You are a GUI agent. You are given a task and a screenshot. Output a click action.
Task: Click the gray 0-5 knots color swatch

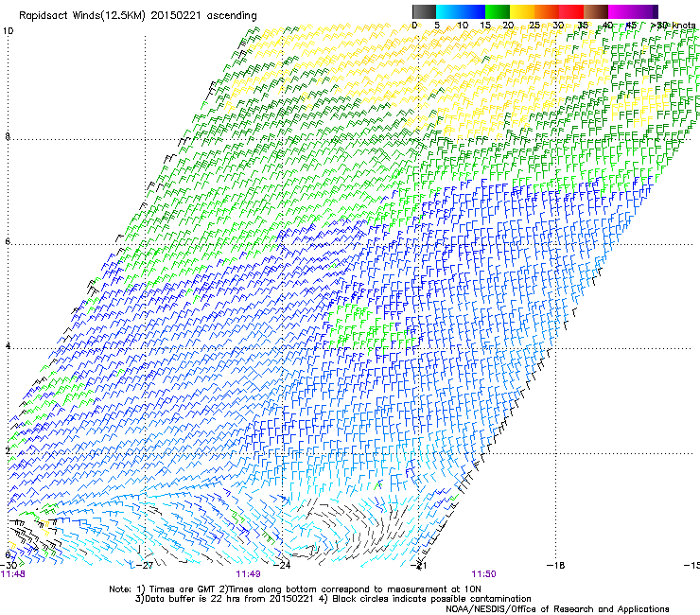424,11
